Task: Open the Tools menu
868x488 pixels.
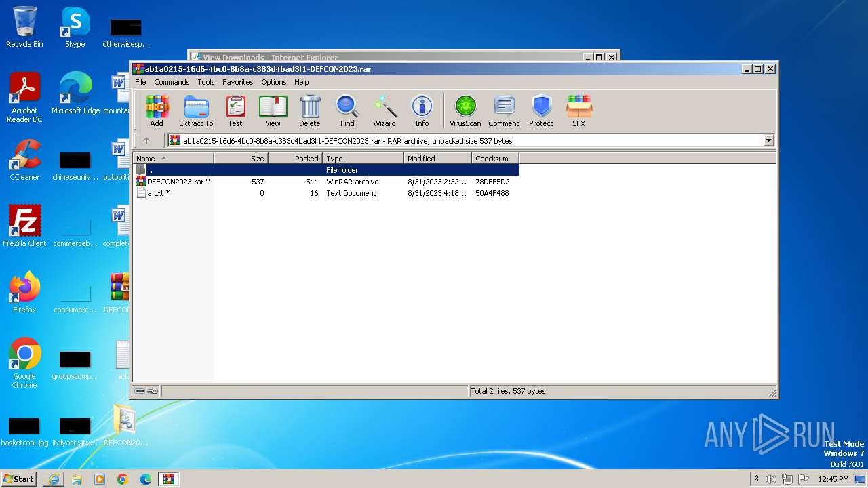Action: click(206, 82)
